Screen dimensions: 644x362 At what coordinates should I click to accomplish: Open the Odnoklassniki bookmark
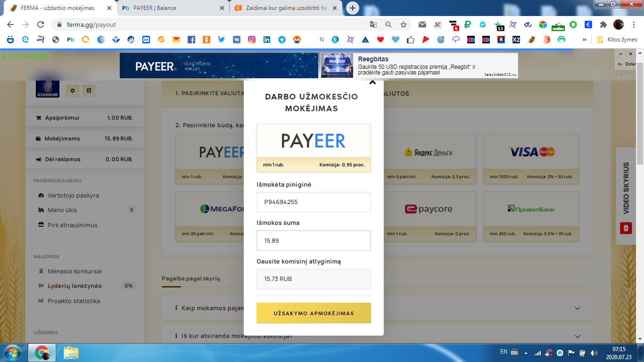(x=206, y=40)
